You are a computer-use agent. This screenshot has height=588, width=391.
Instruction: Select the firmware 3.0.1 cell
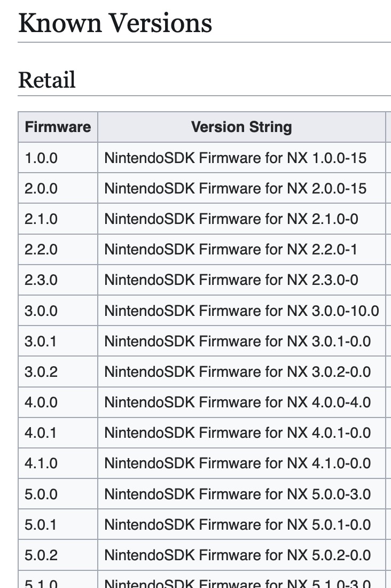click(x=41, y=341)
